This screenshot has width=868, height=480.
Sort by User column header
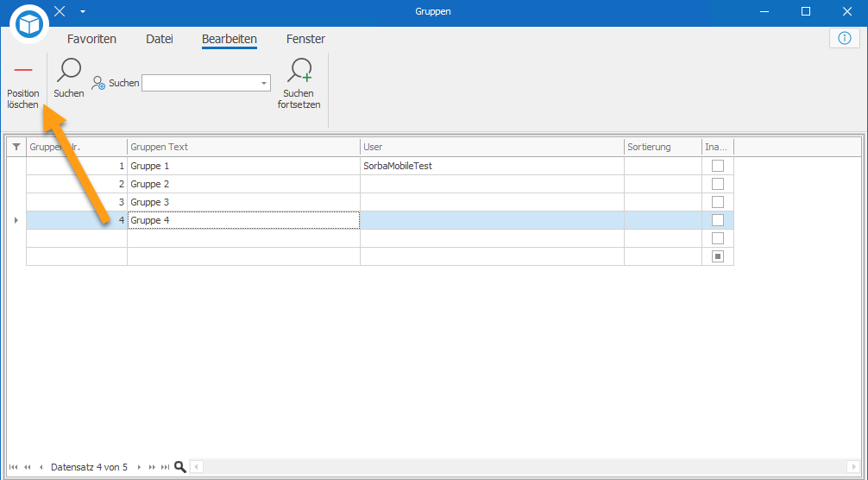click(x=492, y=147)
